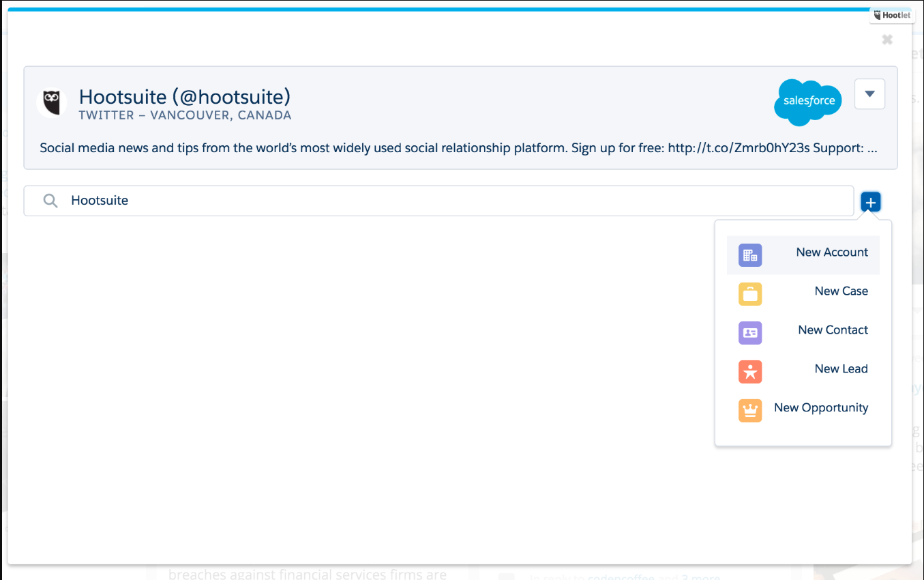The image size is (924, 580).
Task: Choose New Contact from the menu
Action: coord(803,333)
